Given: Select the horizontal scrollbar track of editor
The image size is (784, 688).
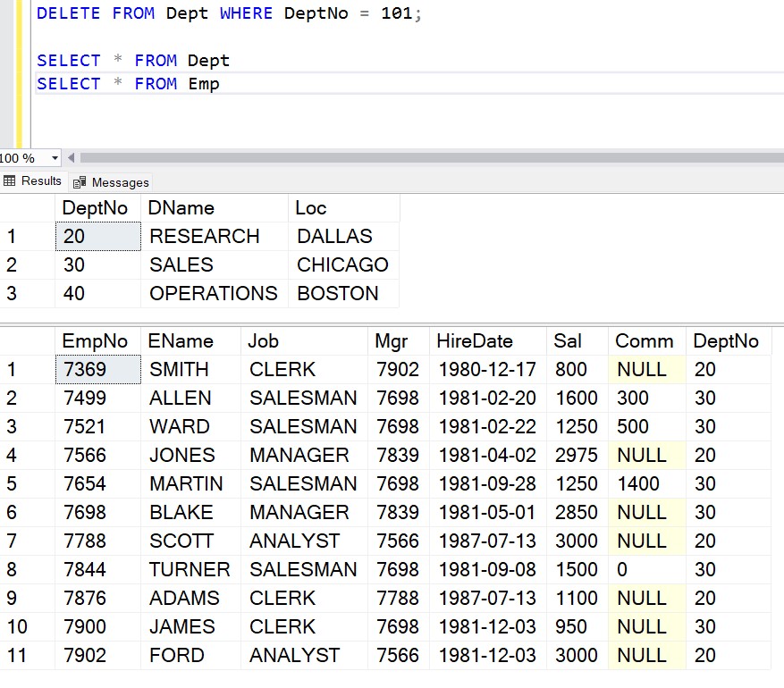Looking at the screenshot, I should coord(432,158).
